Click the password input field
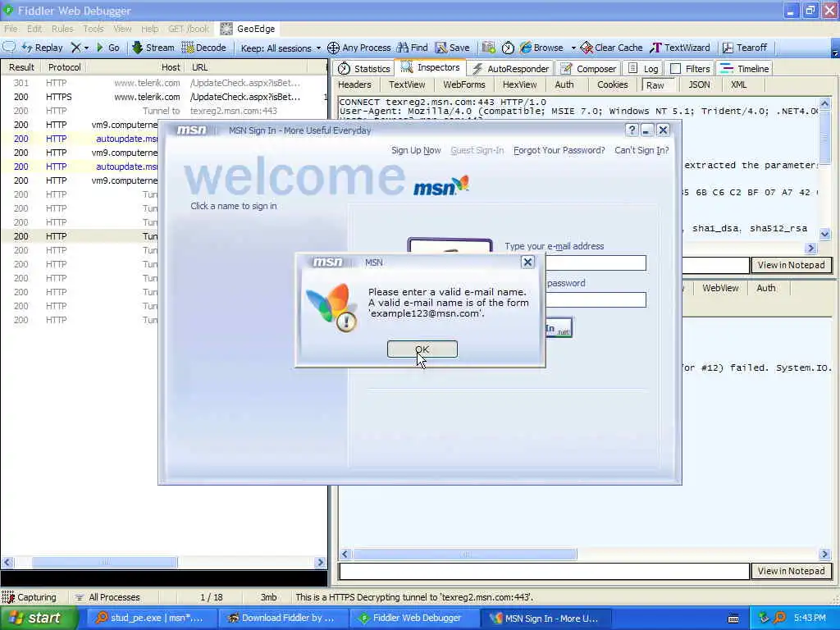Viewport: 840px width, 630px height. [596, 300]
